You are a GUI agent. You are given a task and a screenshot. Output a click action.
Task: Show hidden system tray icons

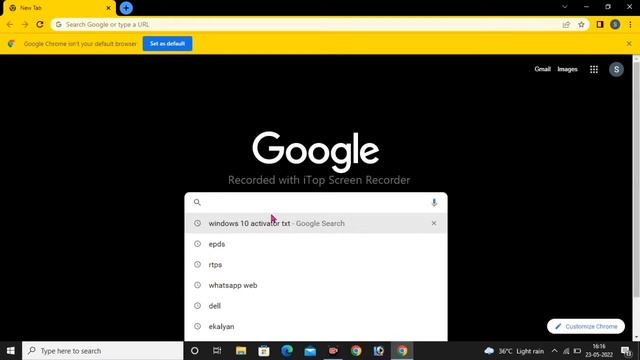pos(554,351)
